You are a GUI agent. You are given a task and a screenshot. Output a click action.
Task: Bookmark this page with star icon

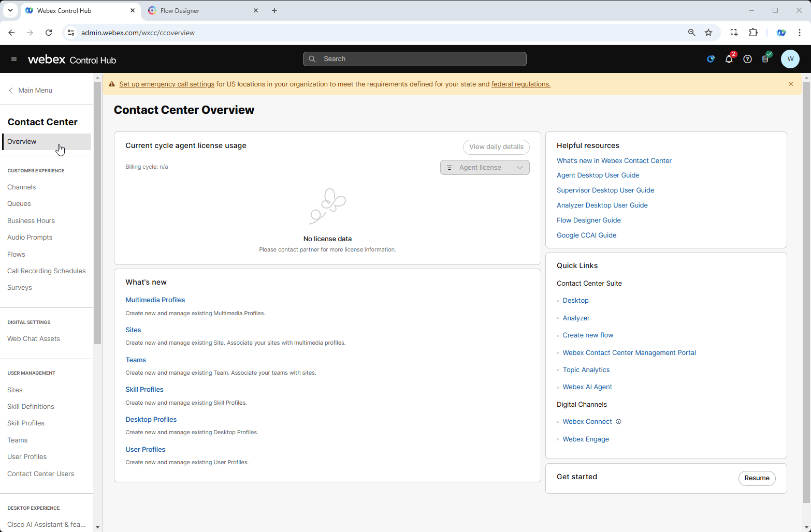click(x=708, y=33)
